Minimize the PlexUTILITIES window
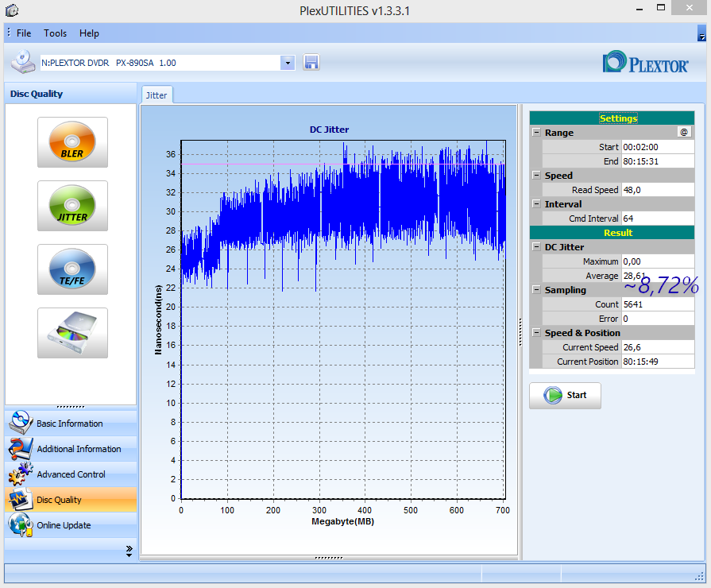 [x=640, y=9]
